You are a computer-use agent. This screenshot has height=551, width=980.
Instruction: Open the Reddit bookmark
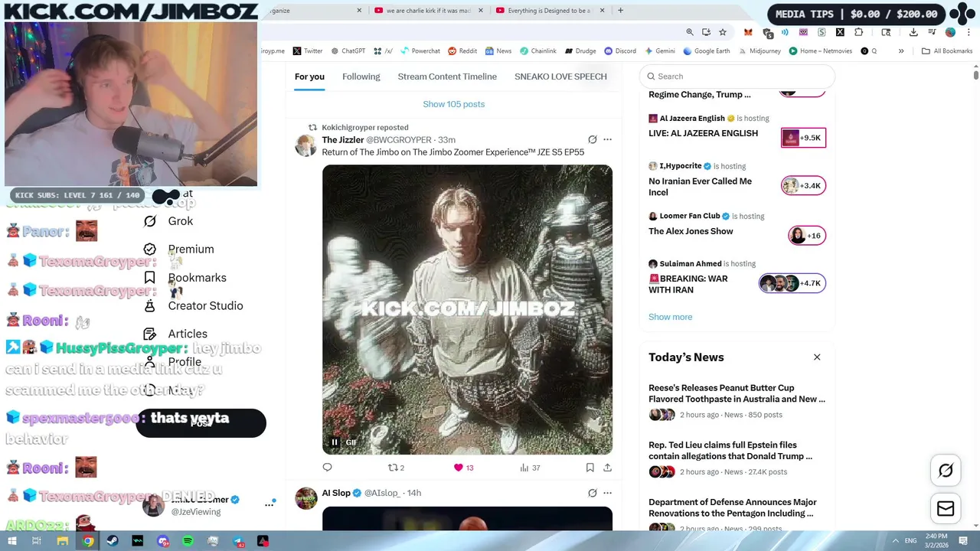coord(462,51)
